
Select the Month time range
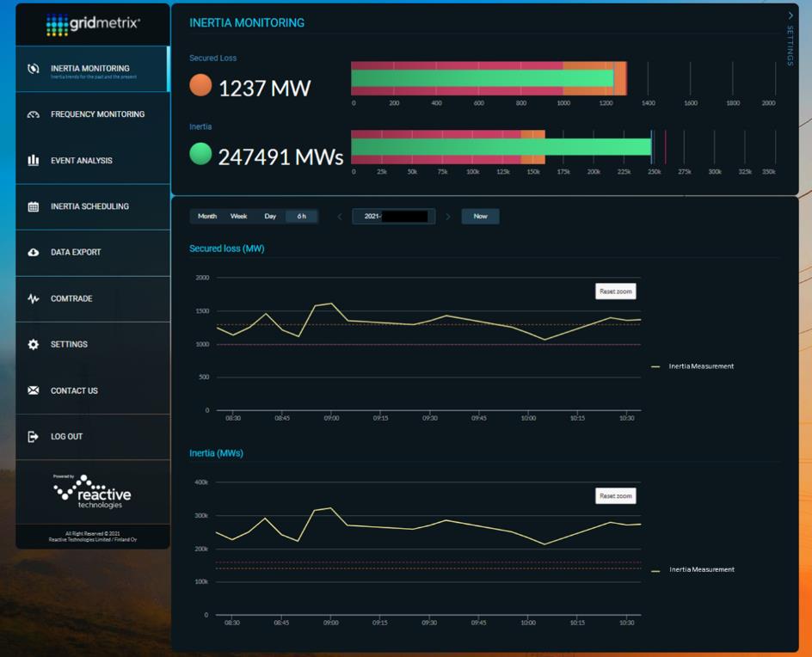pos(207,217)
